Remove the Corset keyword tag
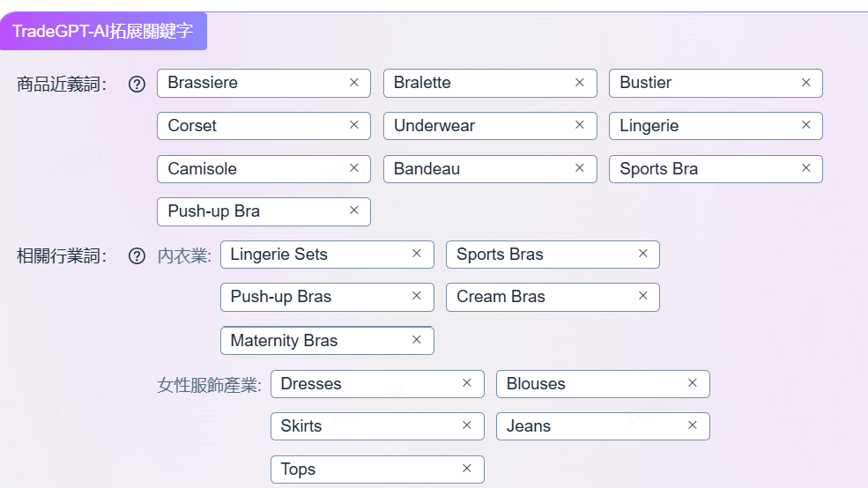868x488 pixels. point(354,125)
